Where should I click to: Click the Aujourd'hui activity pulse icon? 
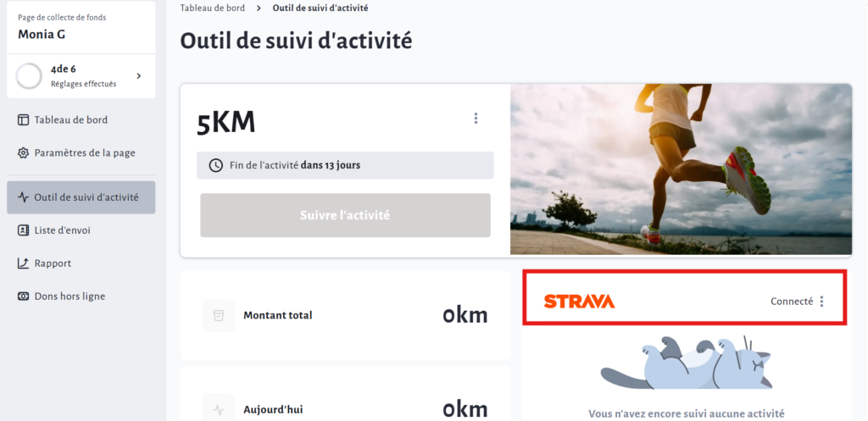[x=219, y=410]
